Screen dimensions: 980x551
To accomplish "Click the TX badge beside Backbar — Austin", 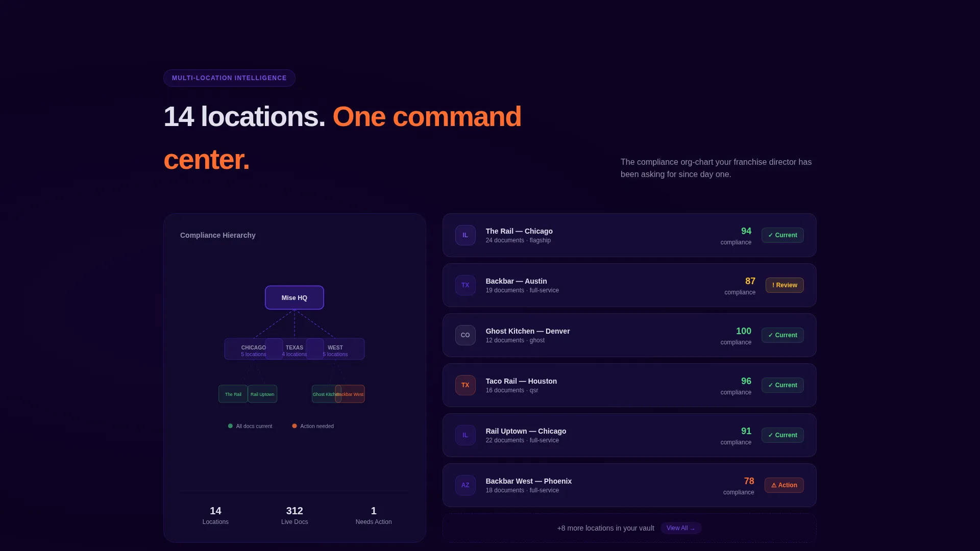I will (465, 285).
